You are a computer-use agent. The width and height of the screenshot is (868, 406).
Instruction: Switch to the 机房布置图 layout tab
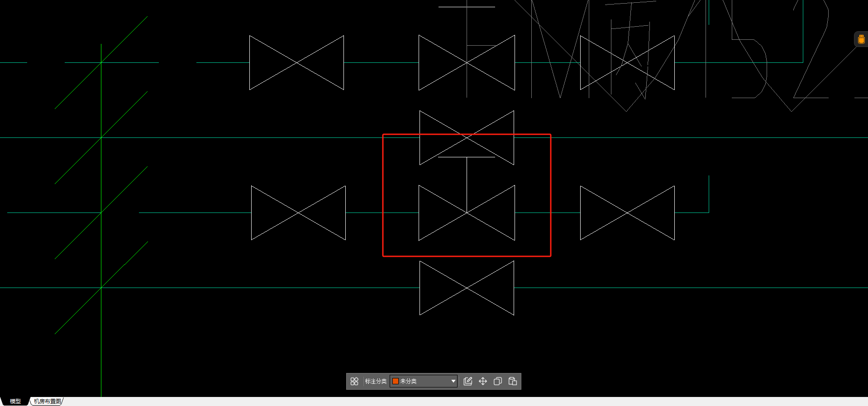pyautogui.click(x=47, y=401)
